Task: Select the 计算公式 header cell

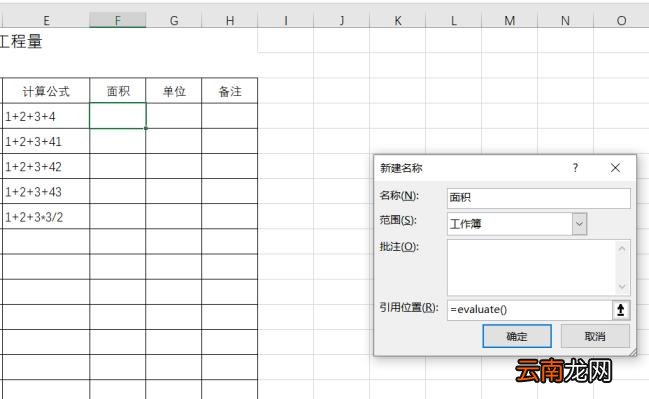Action: [46, 91]
